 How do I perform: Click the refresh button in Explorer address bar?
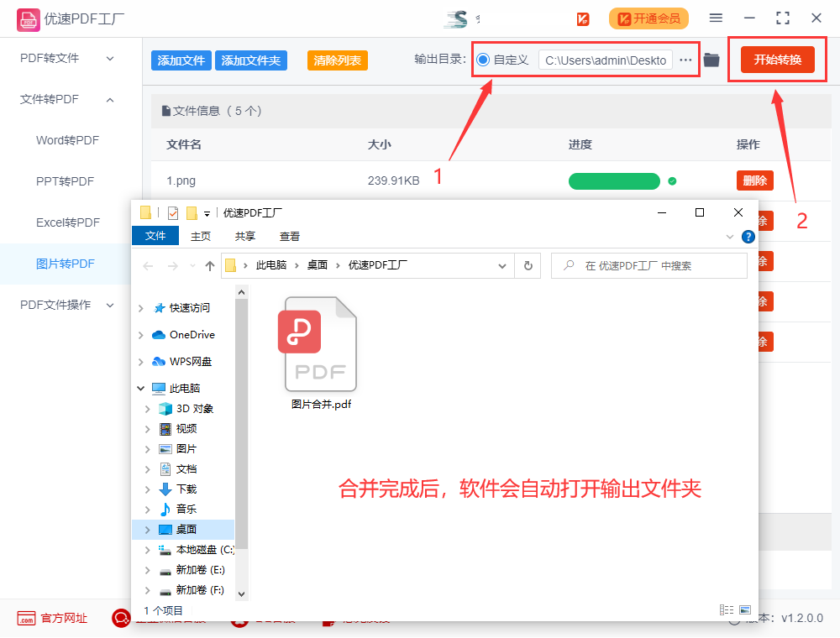[528, 265]
